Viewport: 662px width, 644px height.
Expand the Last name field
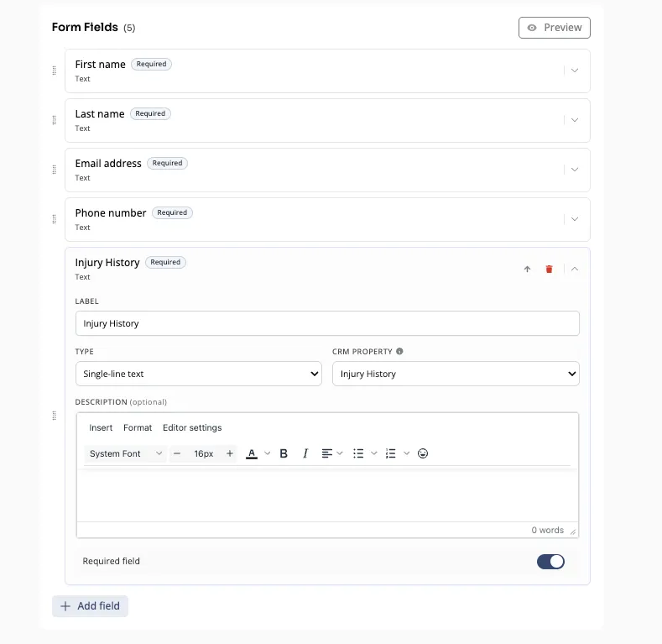[574, 120]
